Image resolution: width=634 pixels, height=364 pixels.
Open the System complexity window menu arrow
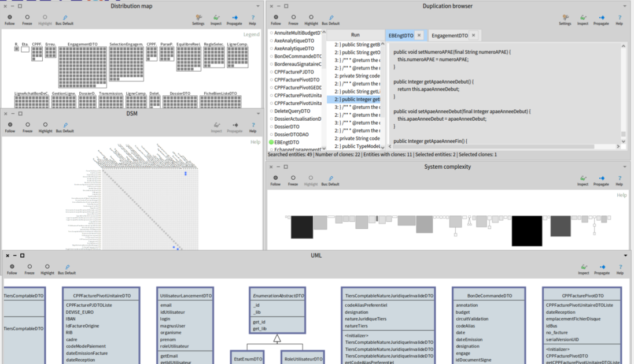[625, 166]
